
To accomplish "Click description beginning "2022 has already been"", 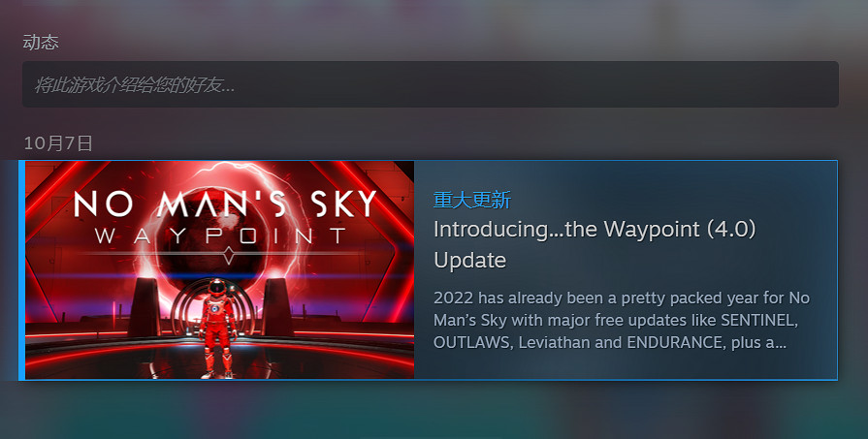I will 622,320.
